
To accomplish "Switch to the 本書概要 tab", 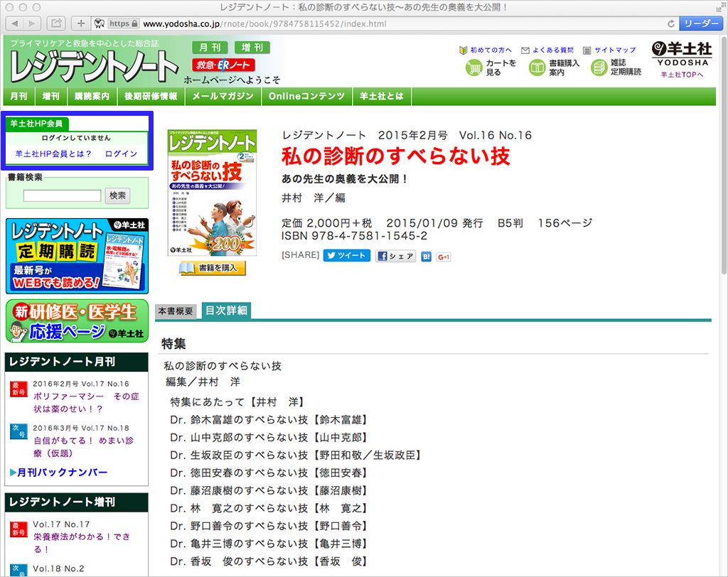I will [x=176, y=311].
